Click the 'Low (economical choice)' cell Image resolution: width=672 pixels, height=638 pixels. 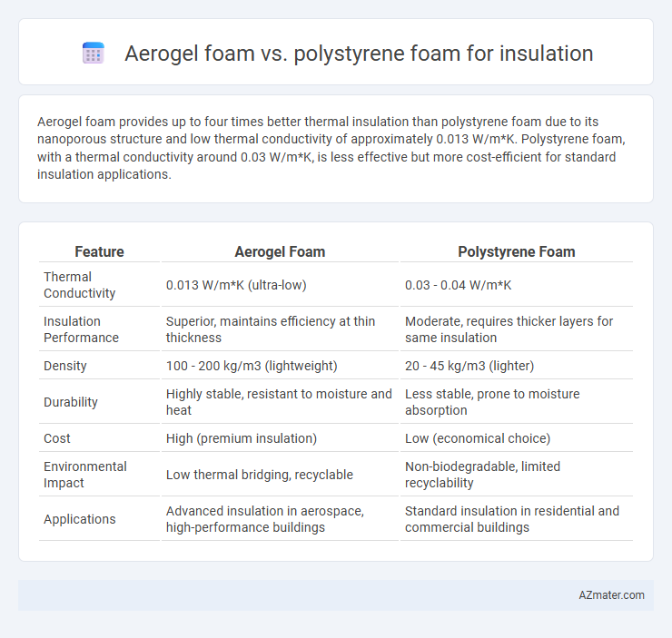(x=517, y=438)
